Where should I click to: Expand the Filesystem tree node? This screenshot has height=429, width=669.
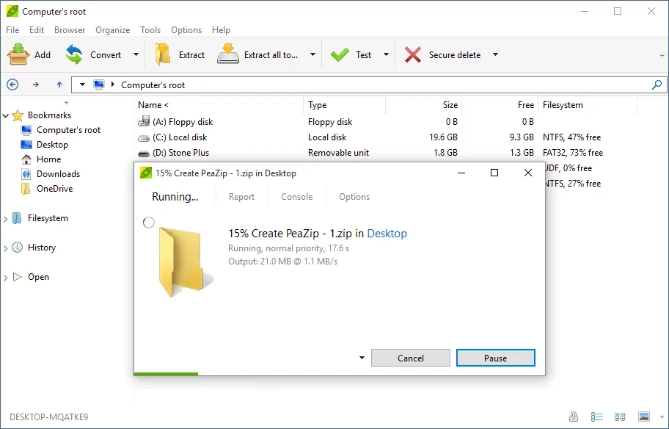click(6, 218)
